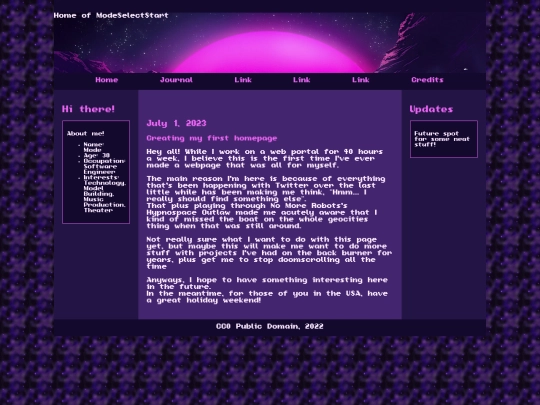Select the Link item right after Journal
Screen dimensions: 540x405
[243, 80]
